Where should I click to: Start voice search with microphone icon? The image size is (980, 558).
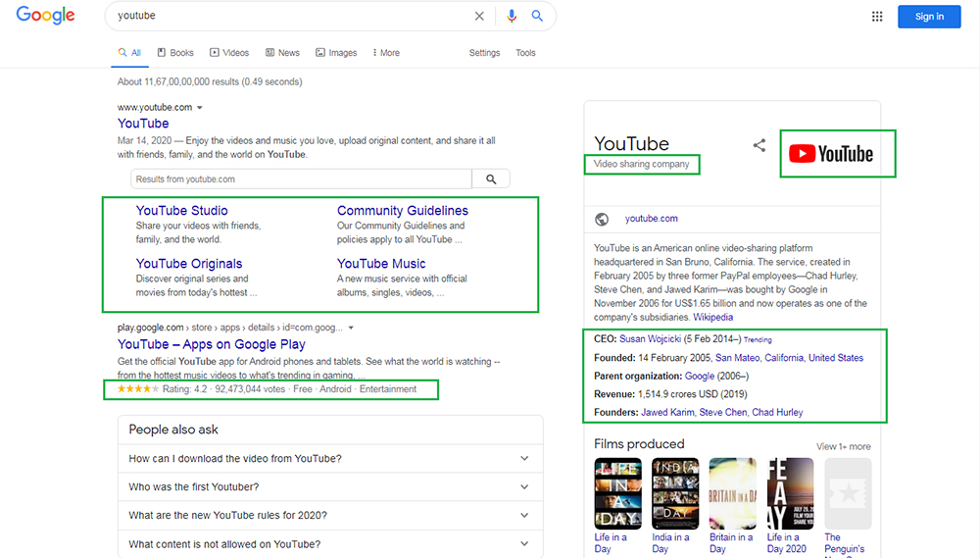point(512,17)
